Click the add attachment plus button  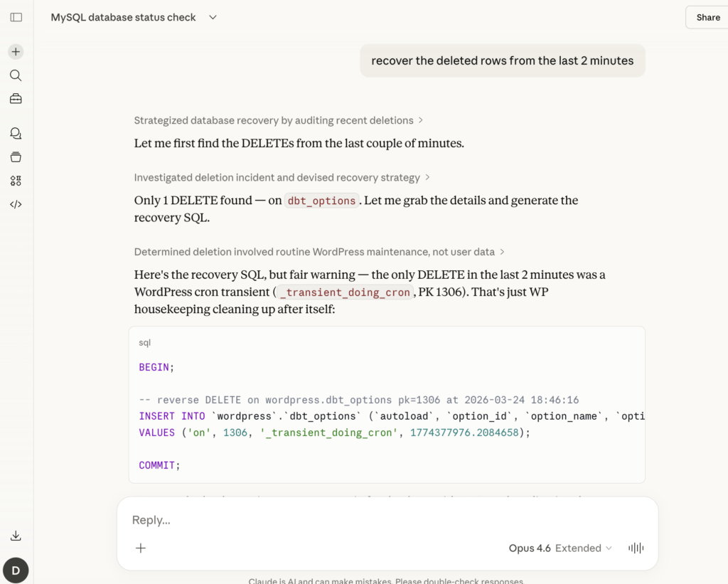141,548
